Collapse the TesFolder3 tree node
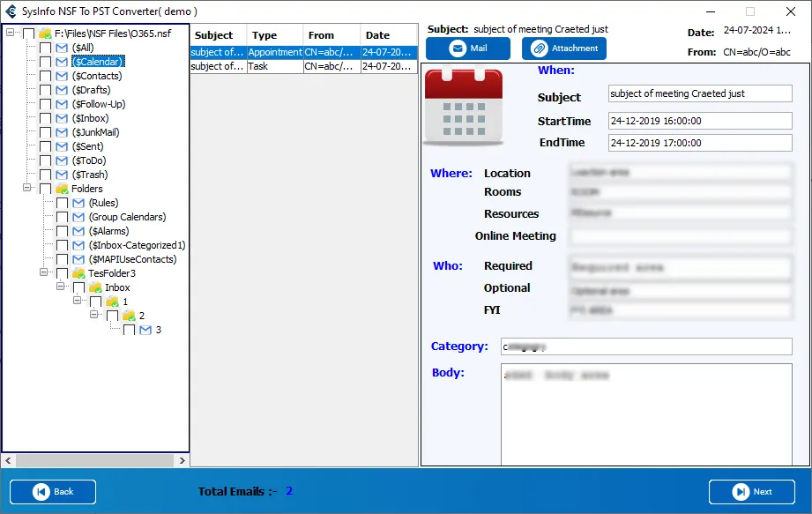 point(44,273)
